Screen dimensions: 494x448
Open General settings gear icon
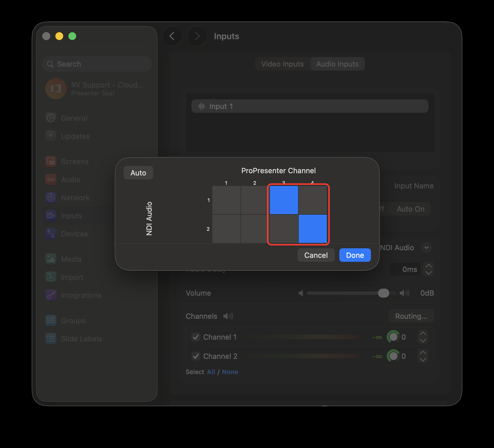[51, 118]
